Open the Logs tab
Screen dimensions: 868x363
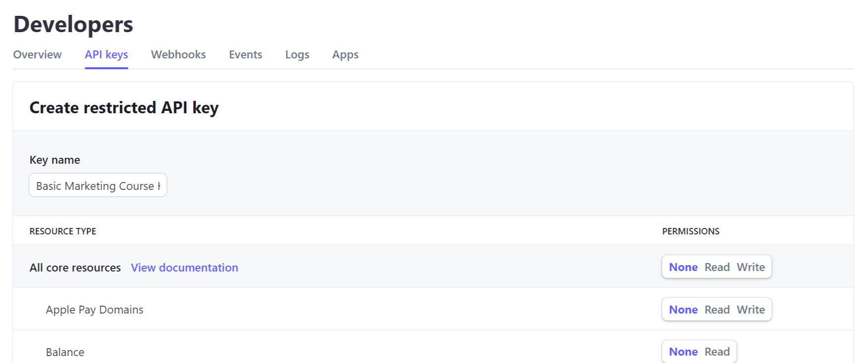297,54
